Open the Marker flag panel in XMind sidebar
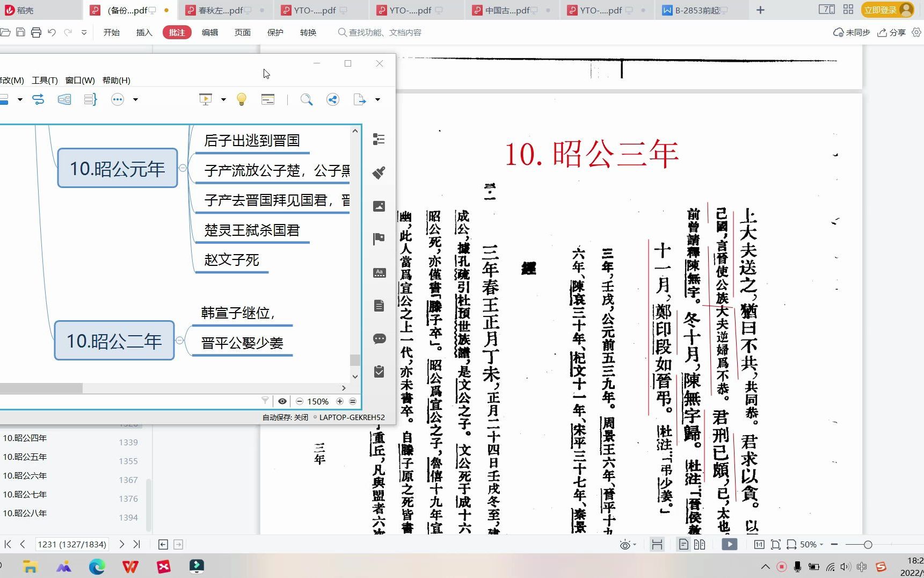 [x=379, y=239]
